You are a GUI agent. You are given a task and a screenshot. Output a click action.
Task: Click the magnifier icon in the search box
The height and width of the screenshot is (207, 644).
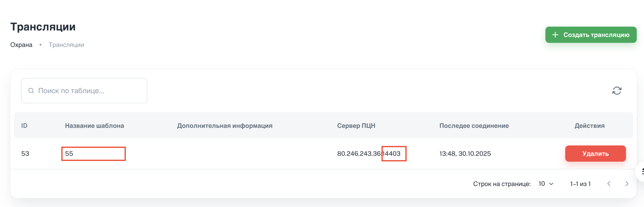click(x=31, y=91)
